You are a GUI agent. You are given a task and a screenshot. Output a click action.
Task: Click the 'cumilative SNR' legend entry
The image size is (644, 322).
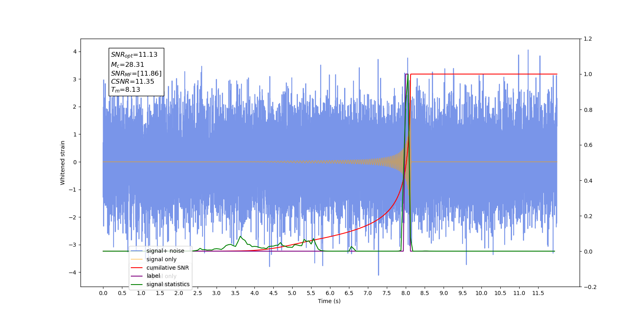(x=160, y=268)
